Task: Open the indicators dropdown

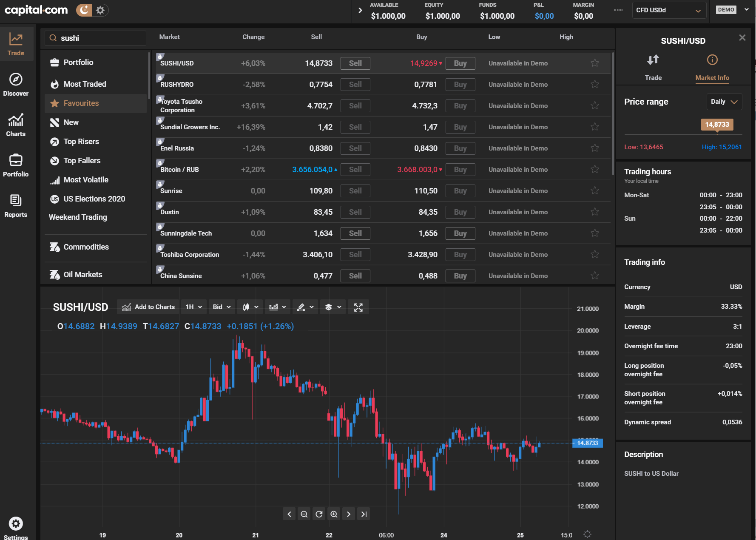Action: pos(278,307)
